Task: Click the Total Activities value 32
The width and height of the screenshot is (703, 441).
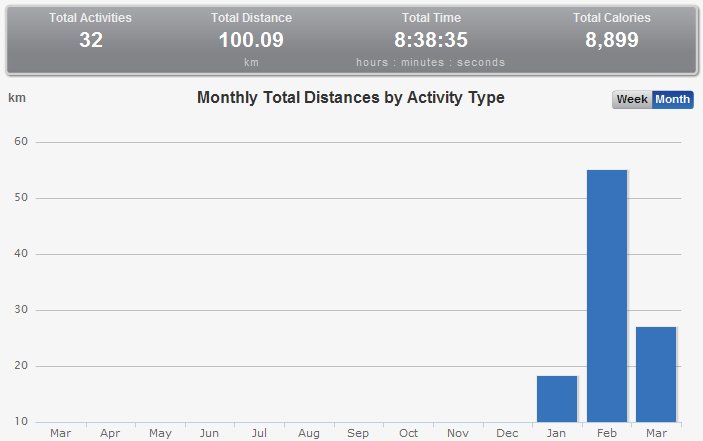Action: [93, 41]
